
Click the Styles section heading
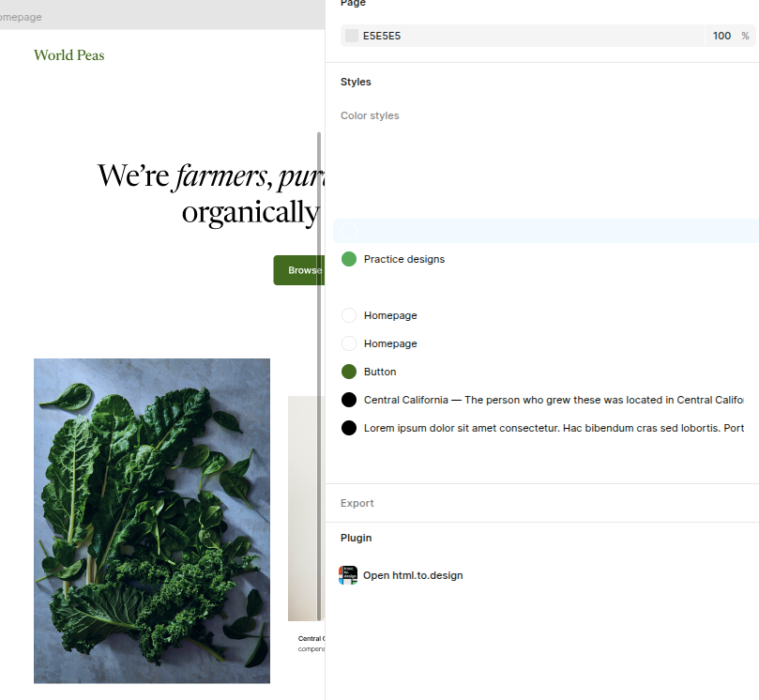tap(356, 82)
